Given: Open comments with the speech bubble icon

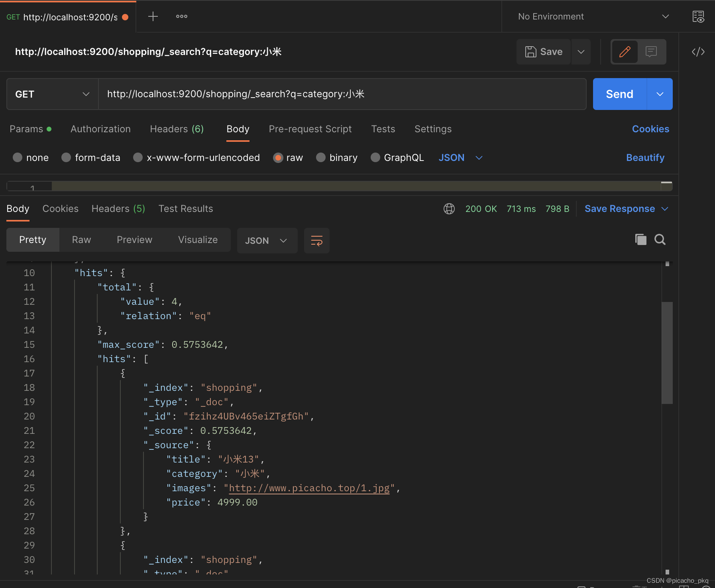Looking at the screenshot, I should (651, 52).
